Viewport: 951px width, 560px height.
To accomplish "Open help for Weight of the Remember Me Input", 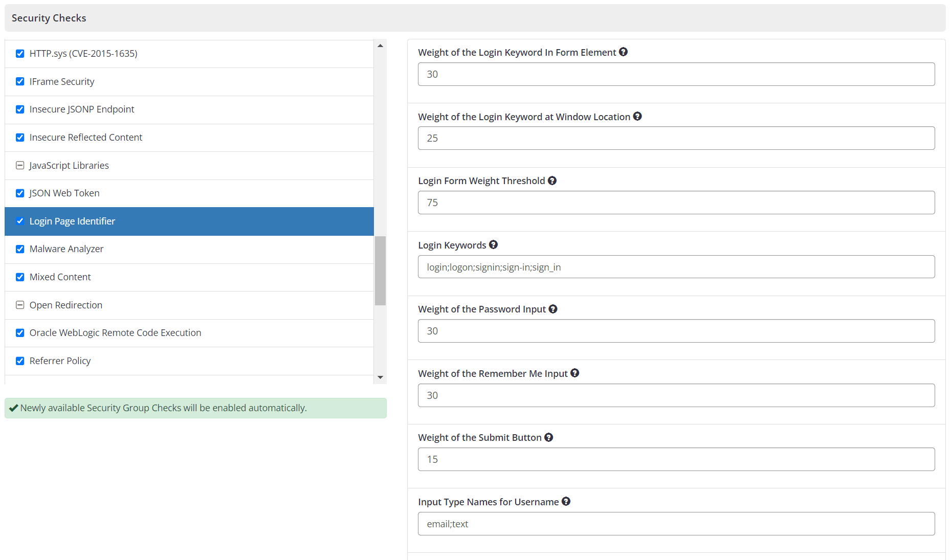I will coord(574,373).
